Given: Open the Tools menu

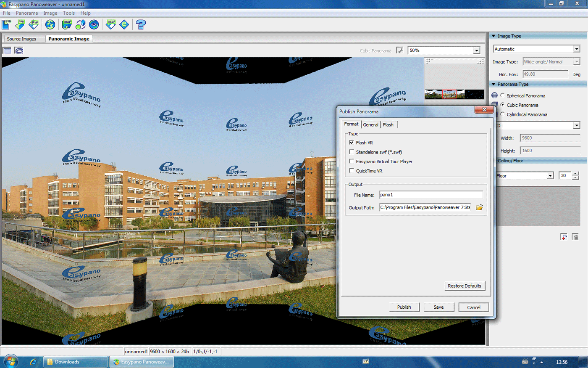Looking at the screenshot, I should coord(69,13).
